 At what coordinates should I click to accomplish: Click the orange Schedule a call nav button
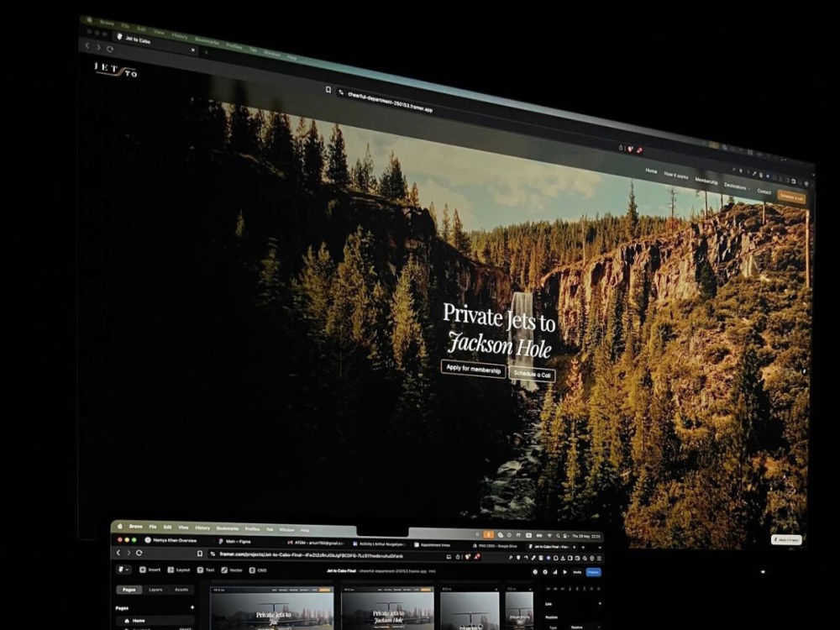click(791, 197)
